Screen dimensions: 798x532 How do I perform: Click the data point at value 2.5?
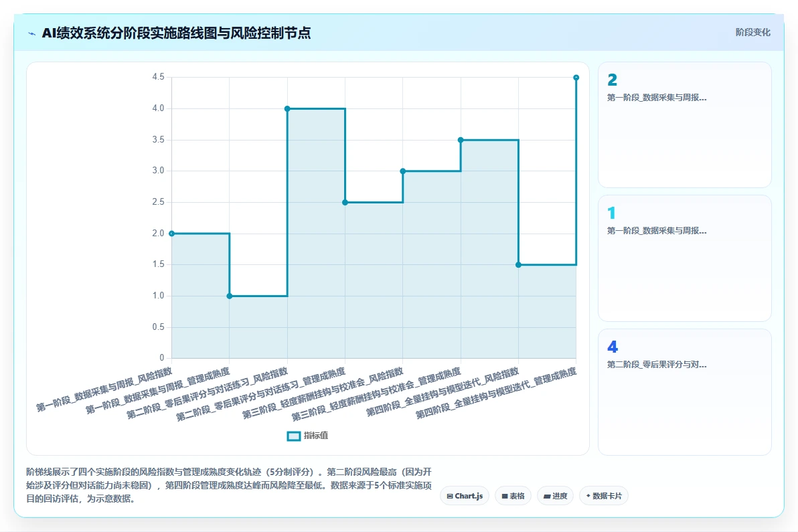coord(345,202)
